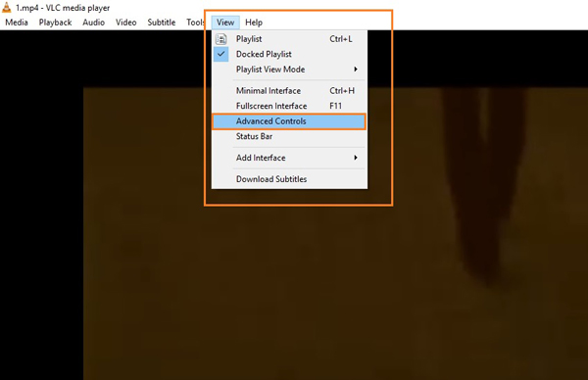The height and width of the screenshot is (380, 588).
Task: Expand Add Interface submenu arrow
Action: point(356,158)
